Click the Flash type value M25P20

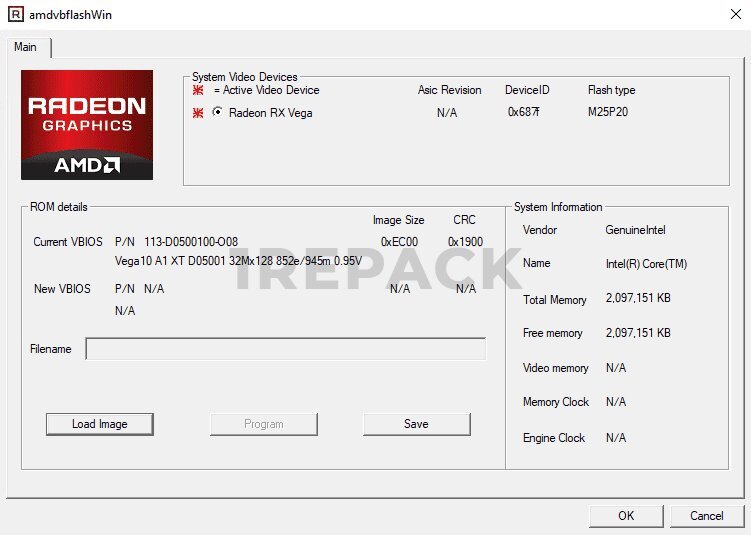coord(608,112)
